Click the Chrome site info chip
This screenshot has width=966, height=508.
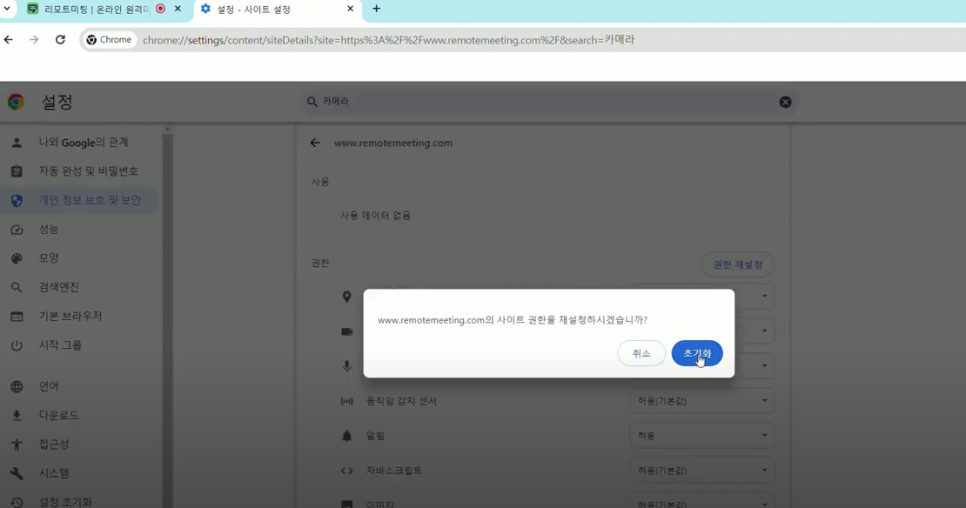(109, 40)
